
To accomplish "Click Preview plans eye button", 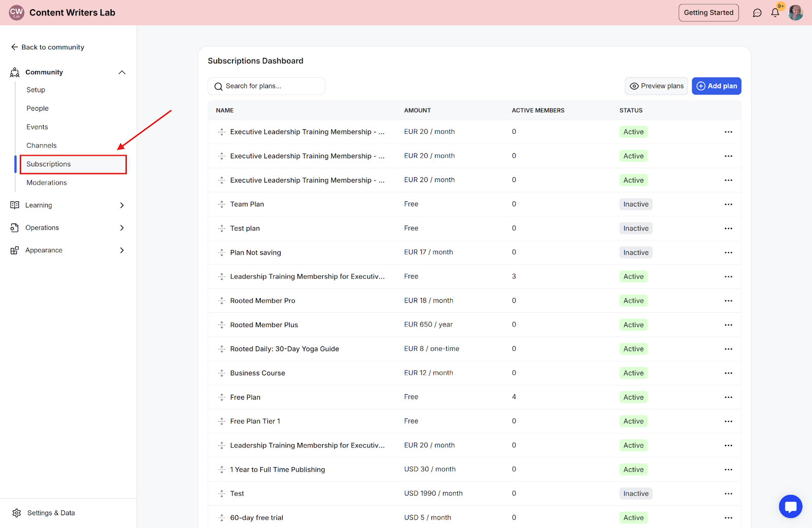I will click(656, 86).
